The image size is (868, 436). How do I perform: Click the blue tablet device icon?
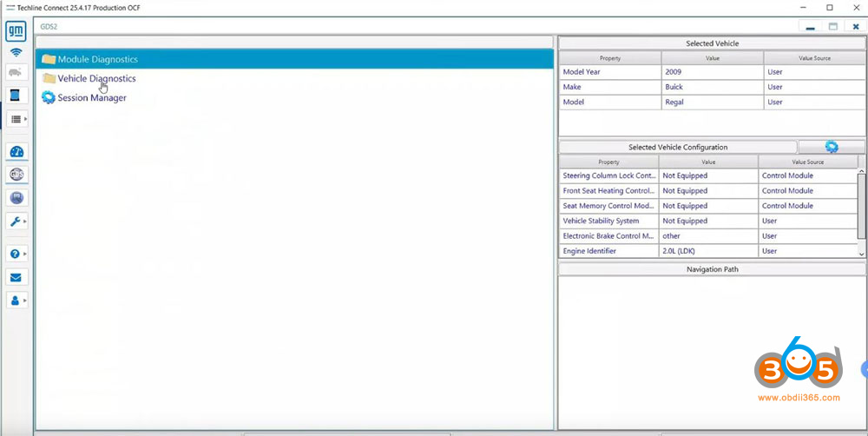point(16,96)
